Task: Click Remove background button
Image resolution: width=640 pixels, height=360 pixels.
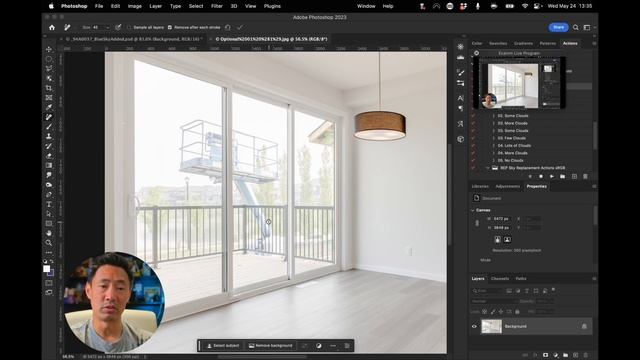Action: tap(271, 346)
